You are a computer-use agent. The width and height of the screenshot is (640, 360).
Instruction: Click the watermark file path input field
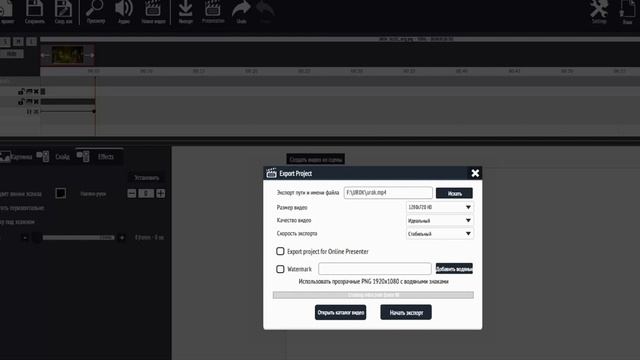click(374, 269)
